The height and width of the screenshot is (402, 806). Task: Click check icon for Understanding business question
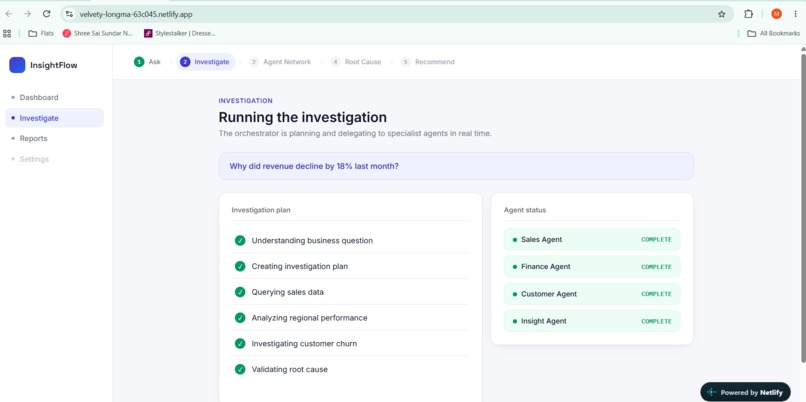click(x=240, y=240)
